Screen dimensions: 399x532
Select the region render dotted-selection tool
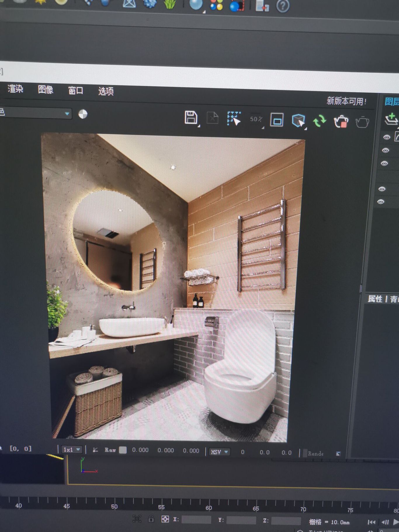(x=234, y=119)
